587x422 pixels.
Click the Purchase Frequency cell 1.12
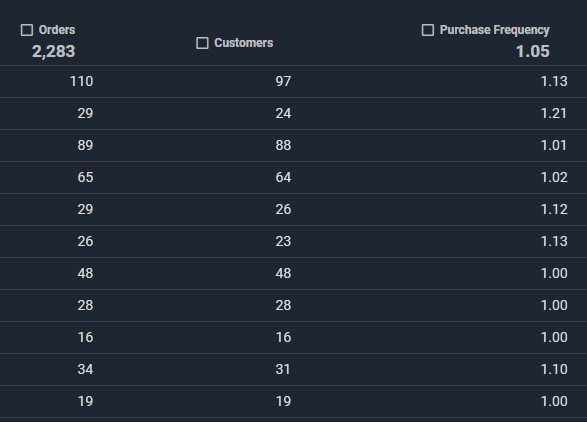(554, 209)
